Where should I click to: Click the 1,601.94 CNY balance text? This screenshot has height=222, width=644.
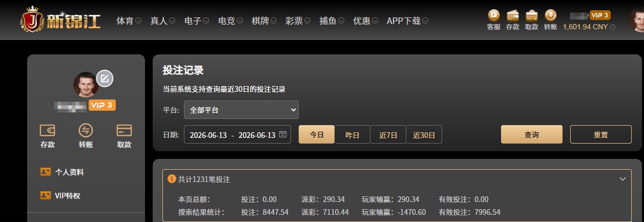(585, 27)
